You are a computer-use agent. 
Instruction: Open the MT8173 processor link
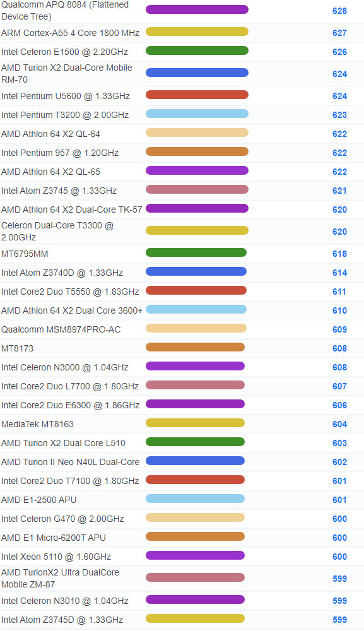pyautogui.click(x=17, y=348)
